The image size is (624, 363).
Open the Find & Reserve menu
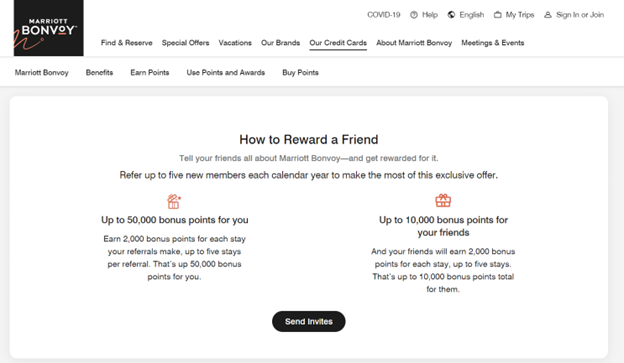(127, 43)
